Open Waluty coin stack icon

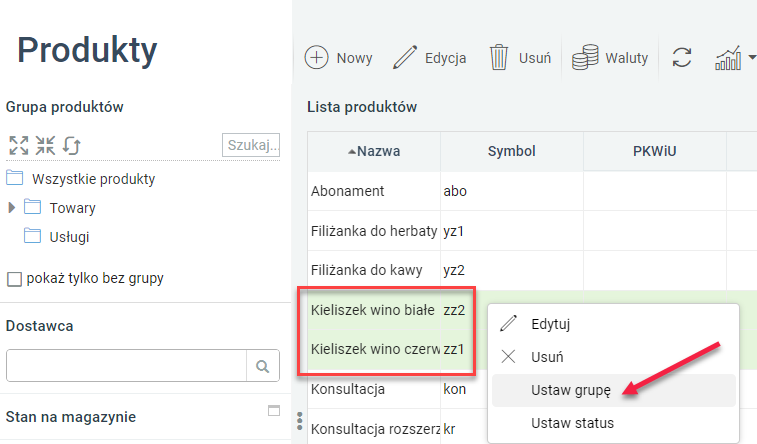585,57
